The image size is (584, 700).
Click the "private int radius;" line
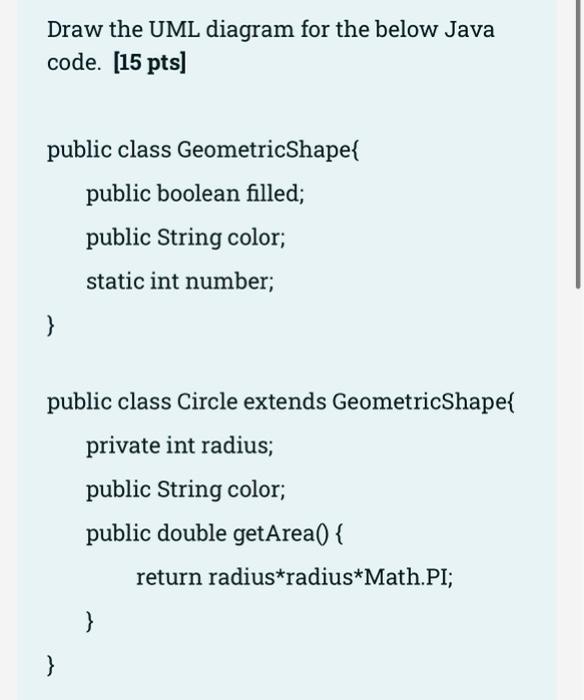[x=179, y=446]
